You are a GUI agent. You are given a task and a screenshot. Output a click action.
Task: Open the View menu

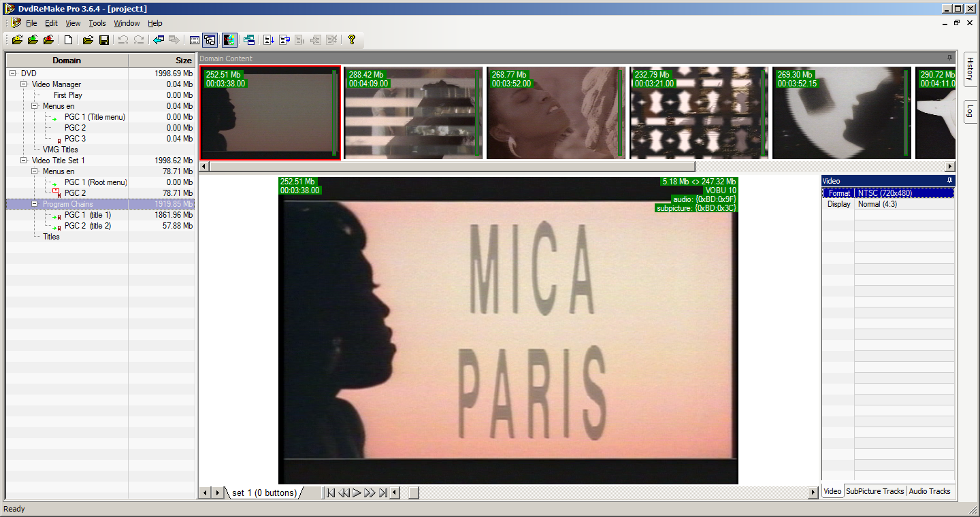pyautogui.click(x=73, y=23)
